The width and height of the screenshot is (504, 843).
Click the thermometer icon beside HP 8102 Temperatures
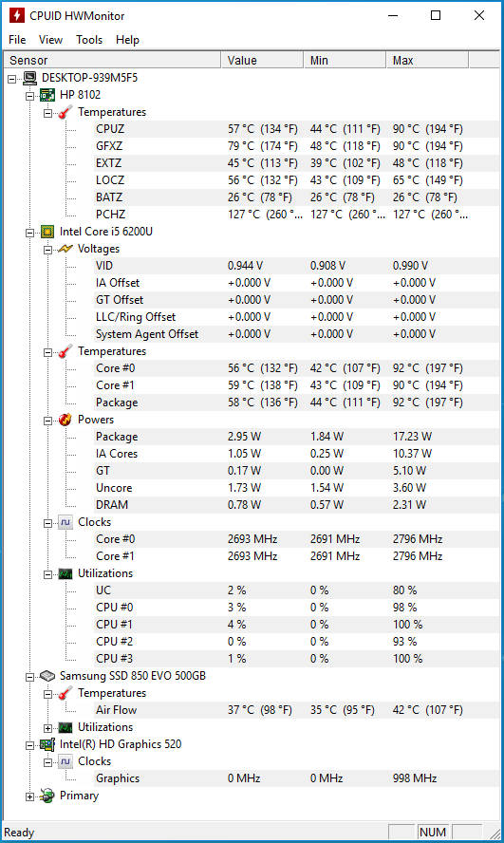65,112
